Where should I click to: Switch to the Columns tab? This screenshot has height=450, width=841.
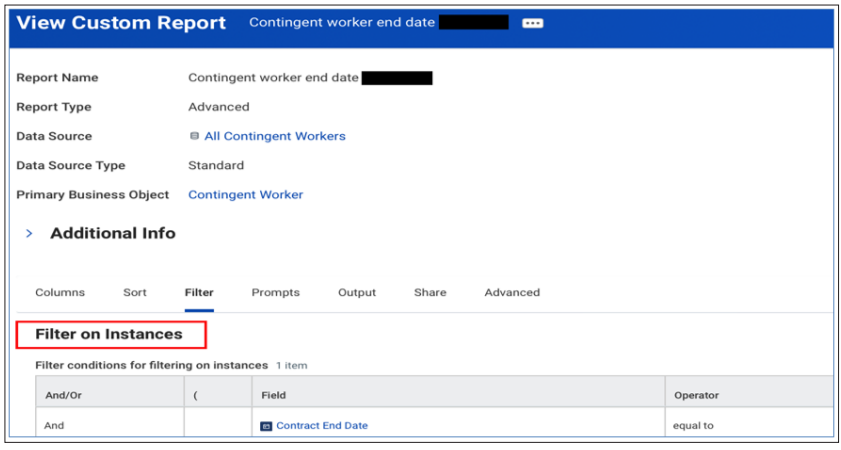point(60,292)
